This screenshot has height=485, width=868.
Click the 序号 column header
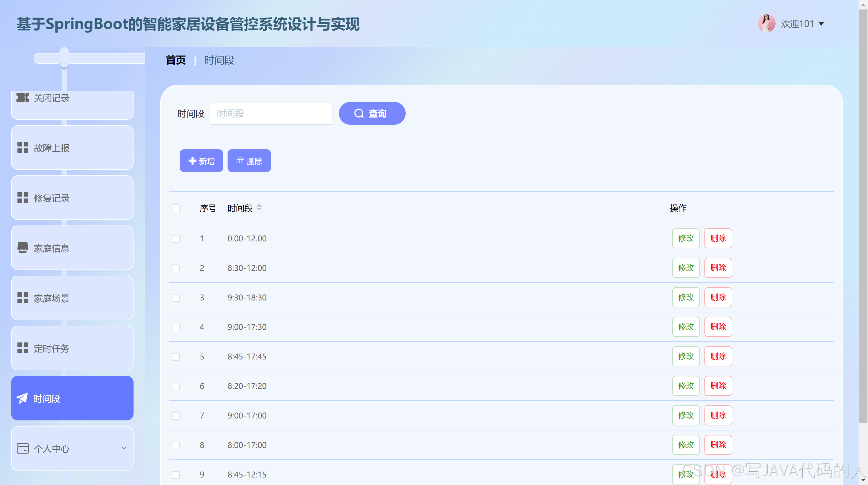point(208,208)
